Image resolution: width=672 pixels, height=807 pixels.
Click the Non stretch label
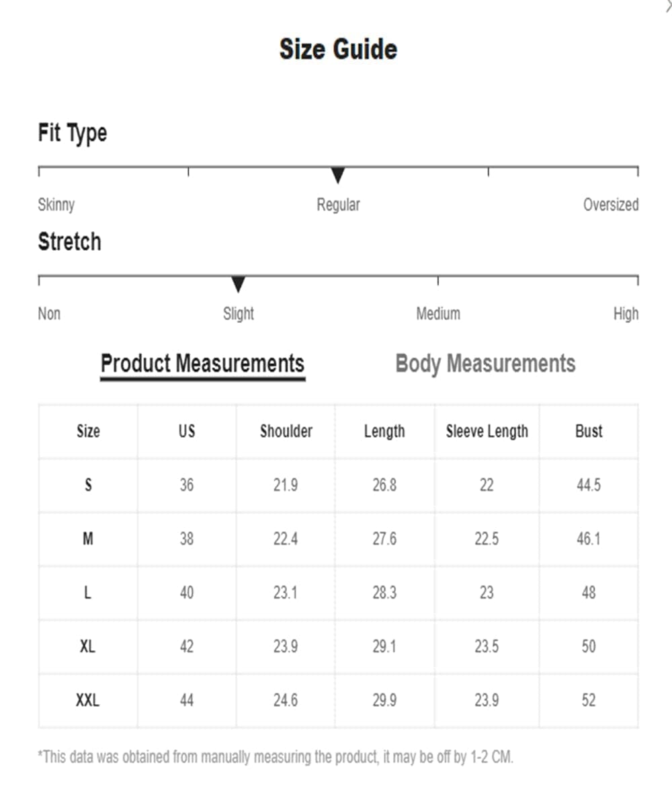click(49, 313)
